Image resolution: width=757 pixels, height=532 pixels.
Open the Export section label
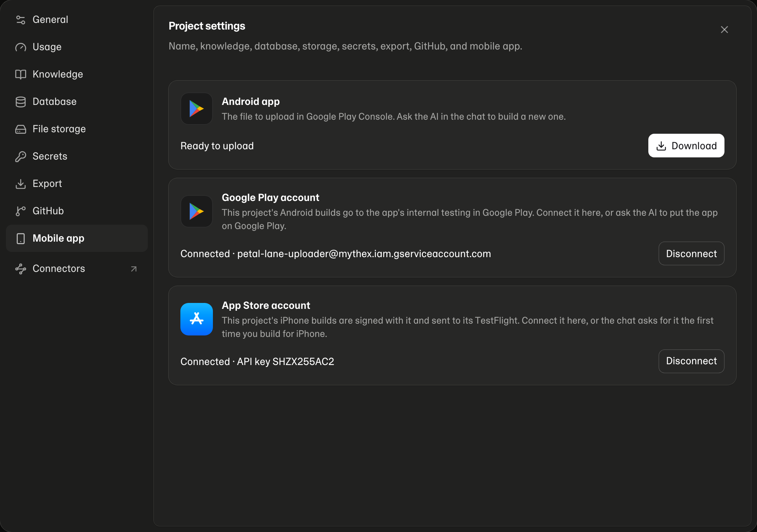[x=47, y=184]
